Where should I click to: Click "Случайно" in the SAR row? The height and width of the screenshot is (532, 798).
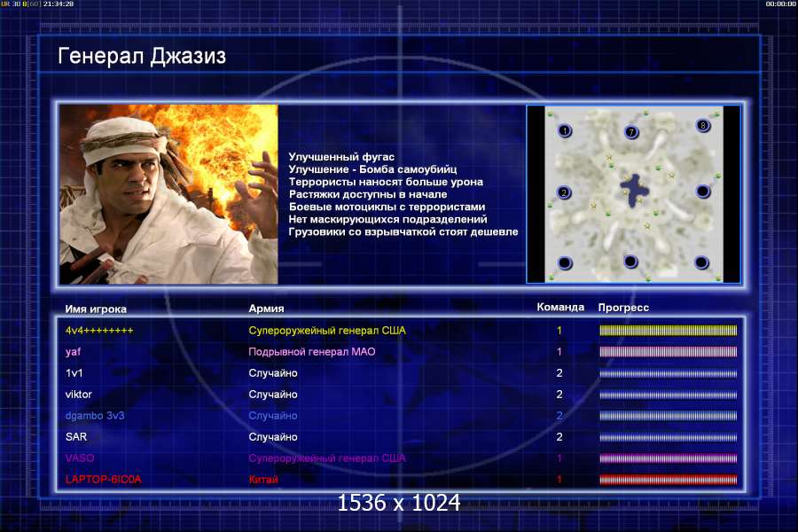point(273,437)
